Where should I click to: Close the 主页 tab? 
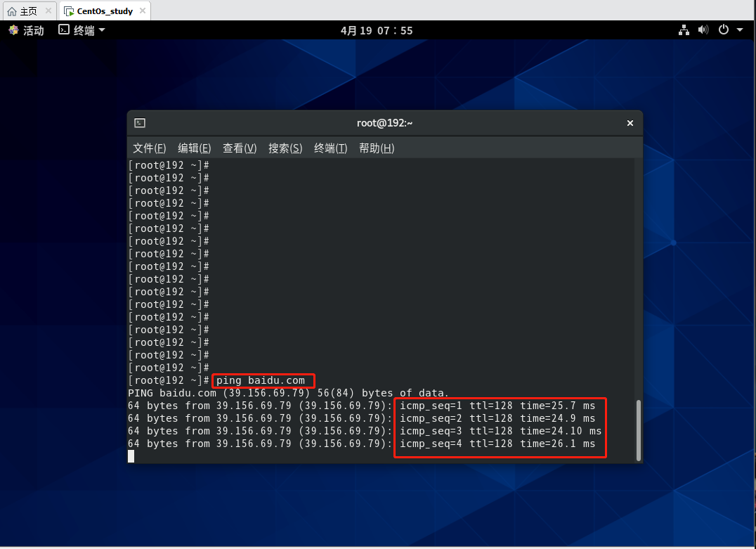tap(48, 11)
